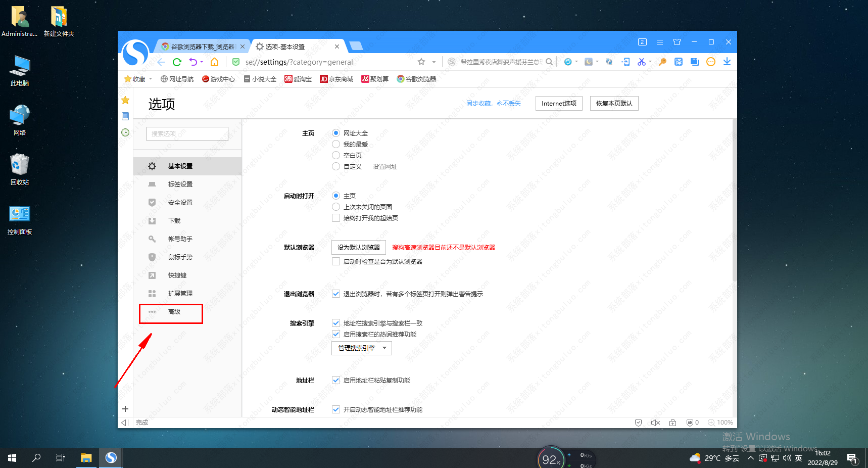Collapse sidebar with bottom-left arrow icon

[x=125, y=423]
